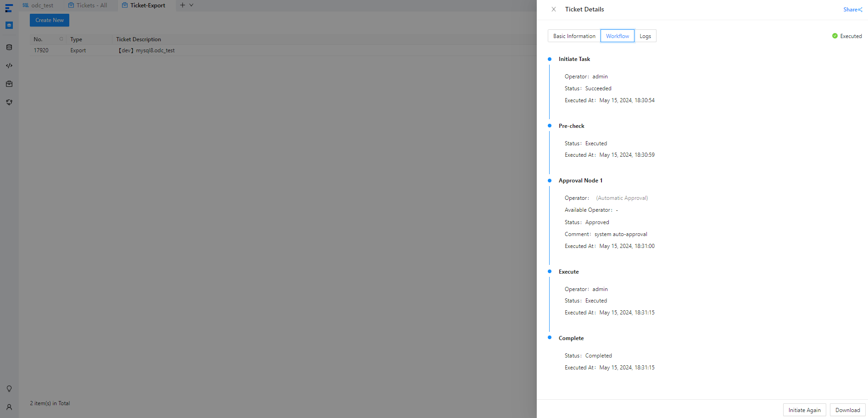Open the database icon in left sidebar
868x418 pixels.
[9, 47]
